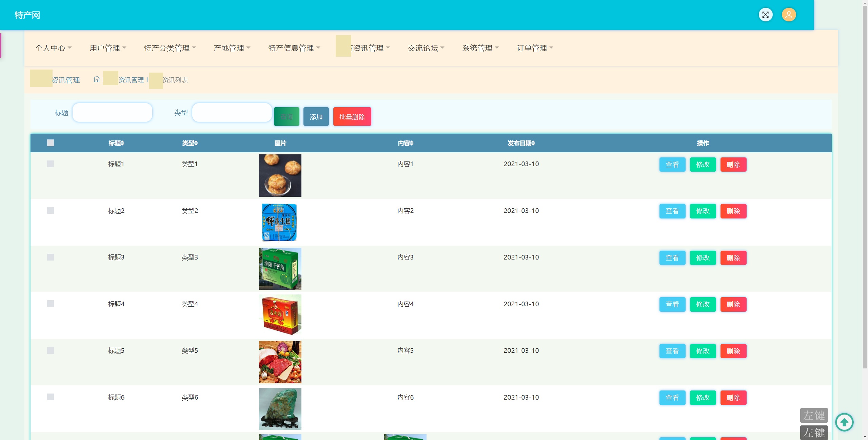Open the 标题5 meat and vegetables thumbnail

pyautogui.click(x=280, y=362)
